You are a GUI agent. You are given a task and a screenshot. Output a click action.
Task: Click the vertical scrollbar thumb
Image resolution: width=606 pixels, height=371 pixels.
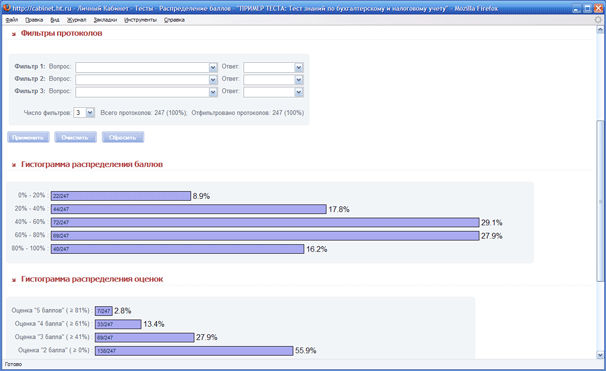point(600,201)
